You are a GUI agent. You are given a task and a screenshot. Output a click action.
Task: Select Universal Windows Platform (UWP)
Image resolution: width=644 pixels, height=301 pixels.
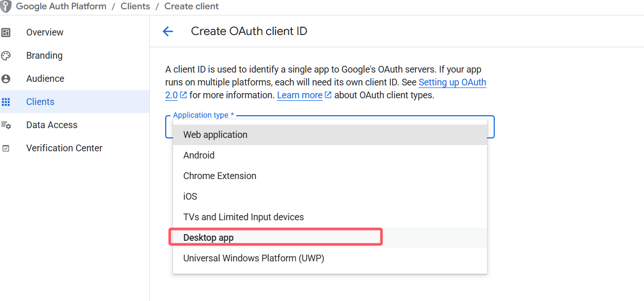pos(330,258)
